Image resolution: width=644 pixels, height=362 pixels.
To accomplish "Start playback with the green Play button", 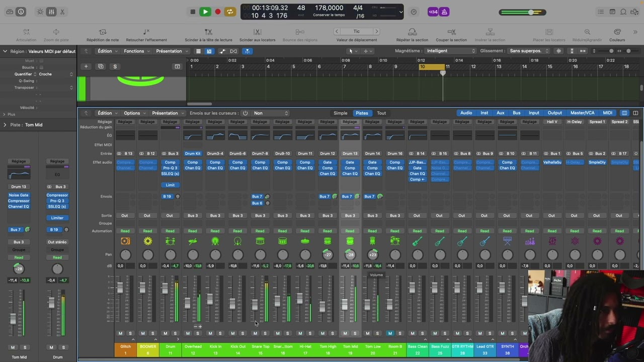I will coord(205,12).
